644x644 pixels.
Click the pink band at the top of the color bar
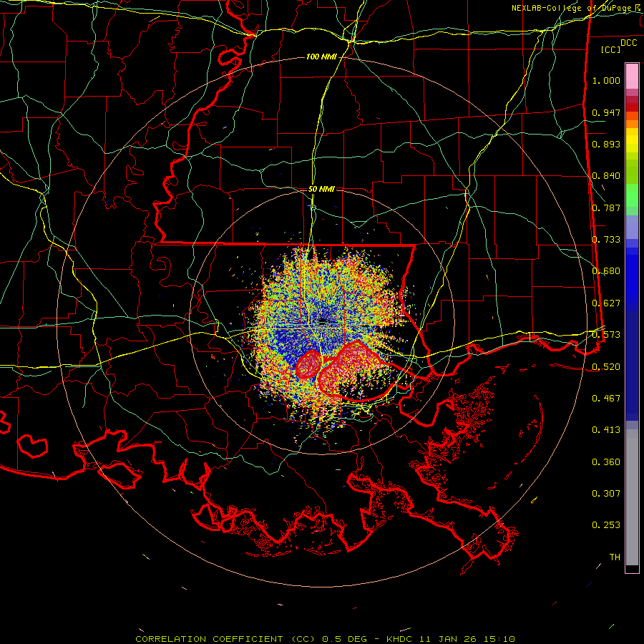tap(632, 76)
